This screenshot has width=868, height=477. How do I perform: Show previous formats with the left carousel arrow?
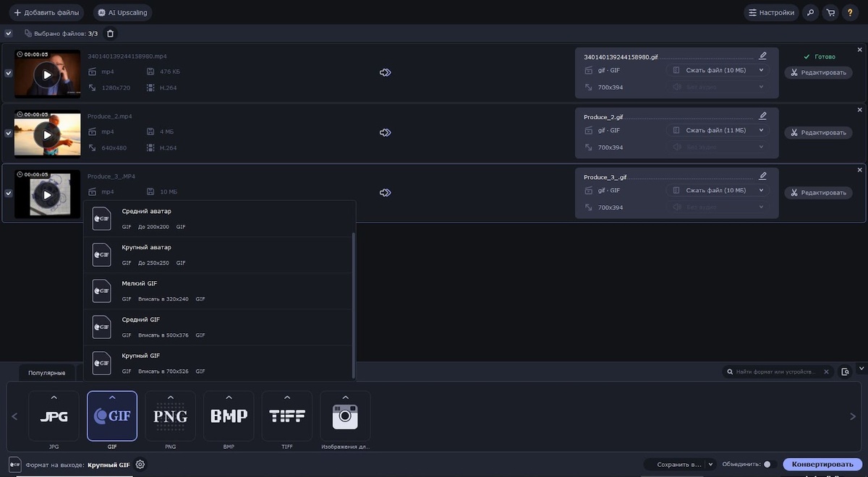pyautogui.click(x=14, y=416)
